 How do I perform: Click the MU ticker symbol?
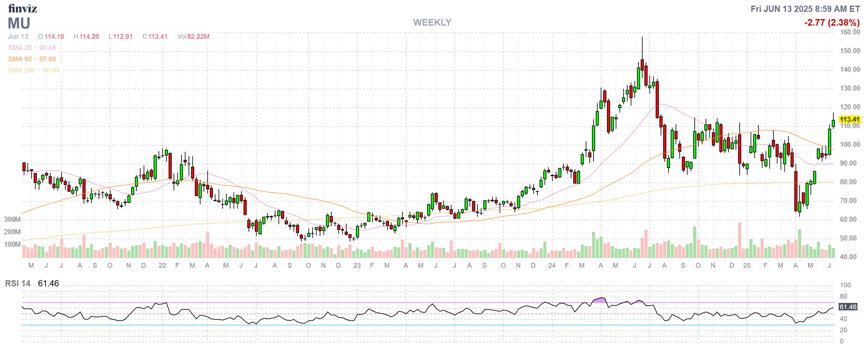(x=19, y=23)
